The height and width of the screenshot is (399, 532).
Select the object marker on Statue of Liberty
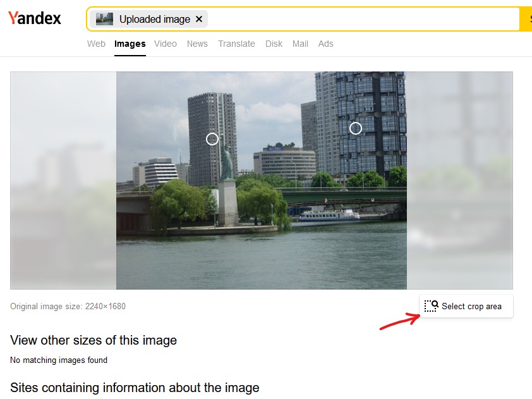(212, 139)
